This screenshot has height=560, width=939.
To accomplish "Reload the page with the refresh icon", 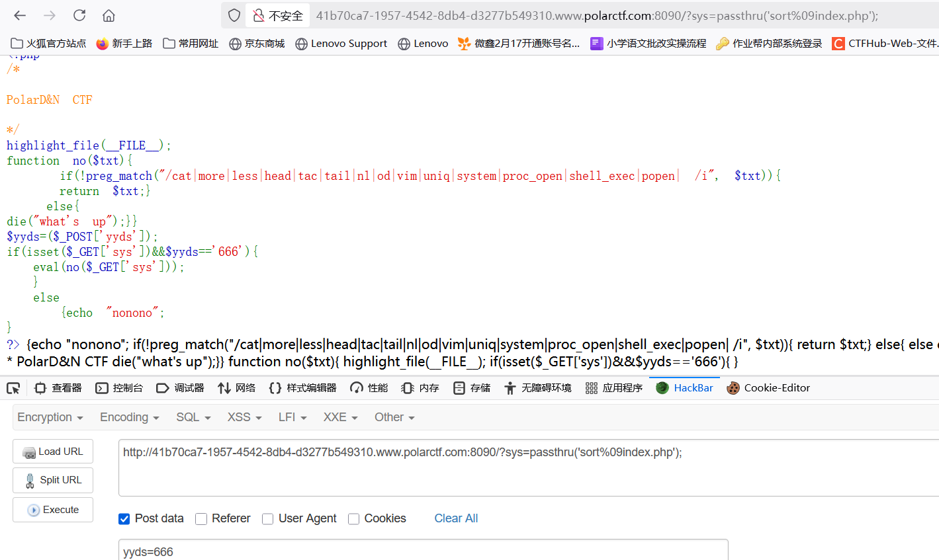I will (79, 15).
